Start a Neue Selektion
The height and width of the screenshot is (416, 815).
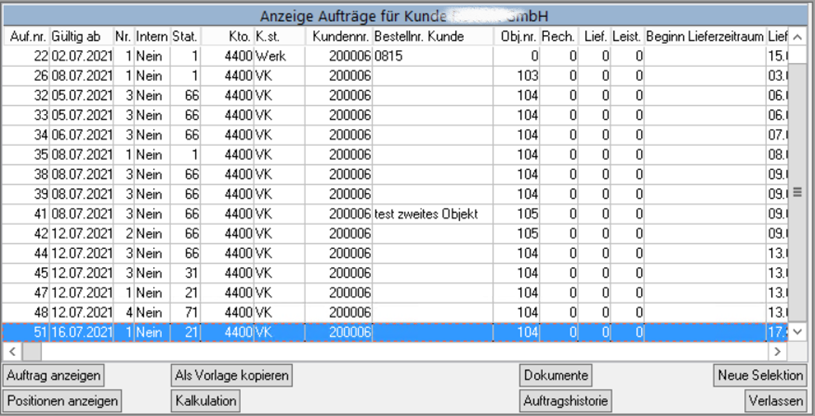(760, 376)
